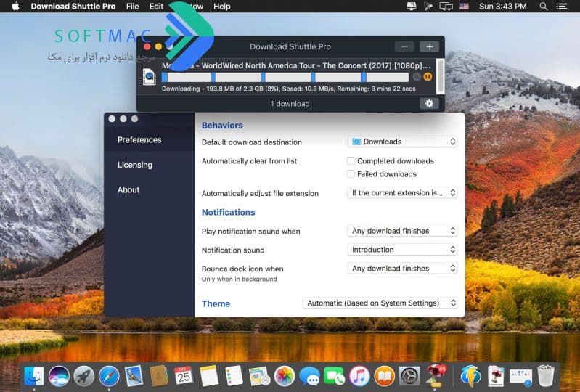
Task: Select Preferences tab in sidebar
Action: (x=149, y=140)
